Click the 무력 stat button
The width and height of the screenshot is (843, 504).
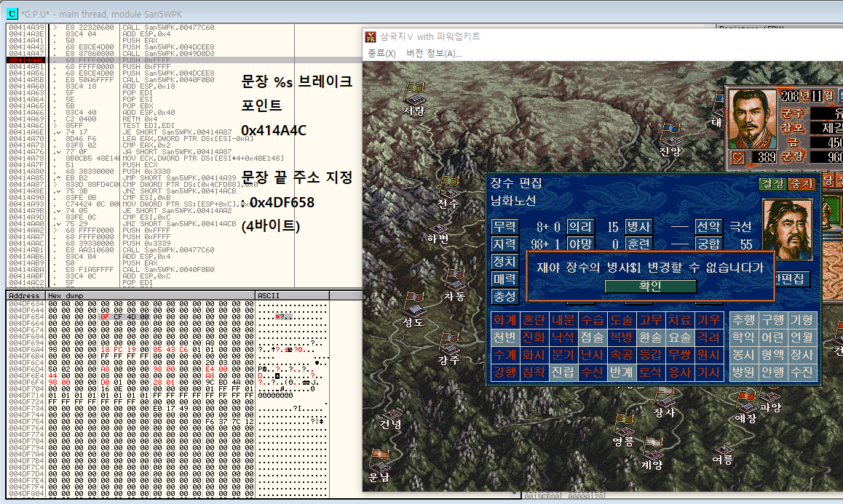pos(504,227)
